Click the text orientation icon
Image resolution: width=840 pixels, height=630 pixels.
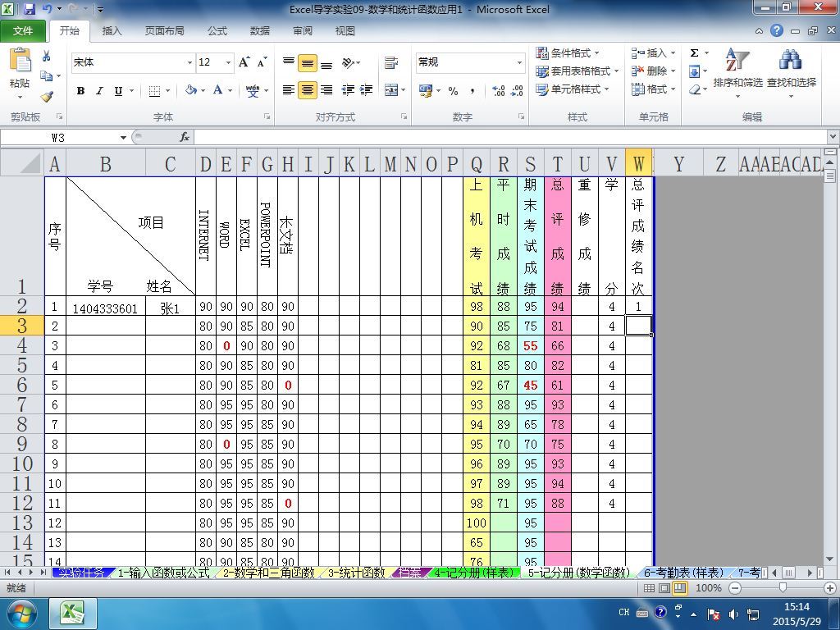click(348, 63)
